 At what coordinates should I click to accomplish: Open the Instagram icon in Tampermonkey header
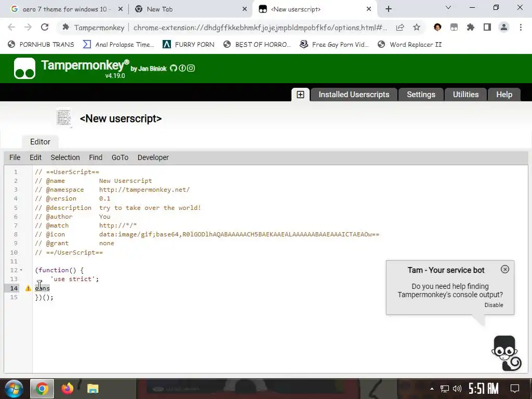[191, 68]
